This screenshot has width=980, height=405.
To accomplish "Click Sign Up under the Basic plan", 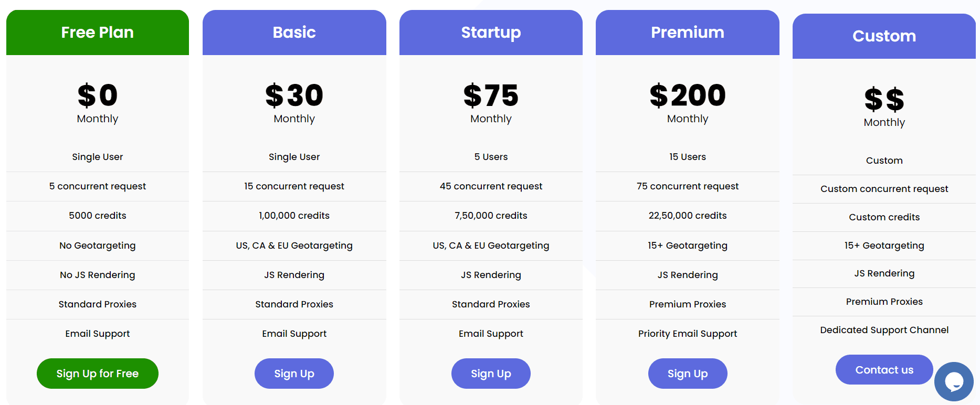I will (294, 373).
